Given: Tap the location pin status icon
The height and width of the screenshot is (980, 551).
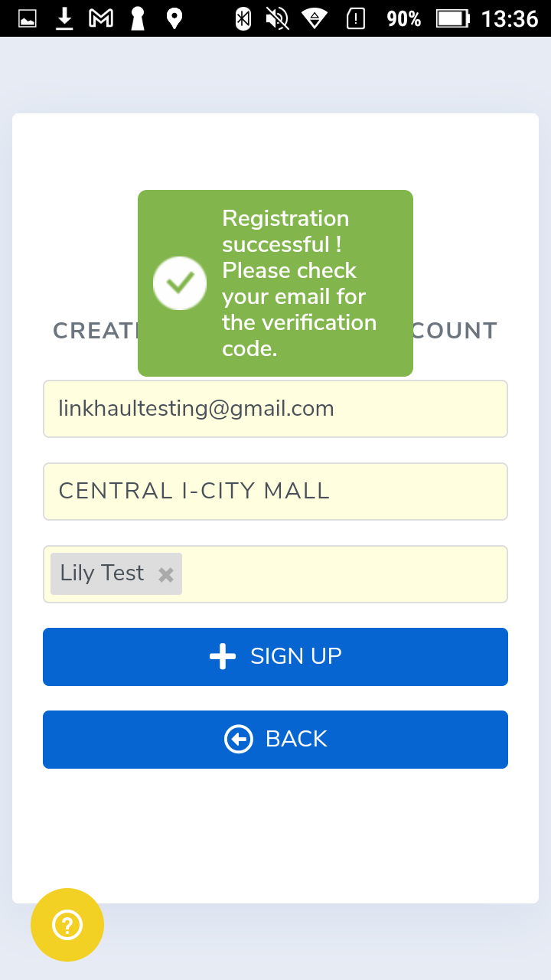Looking at the screenshot, I should [174, 18].
